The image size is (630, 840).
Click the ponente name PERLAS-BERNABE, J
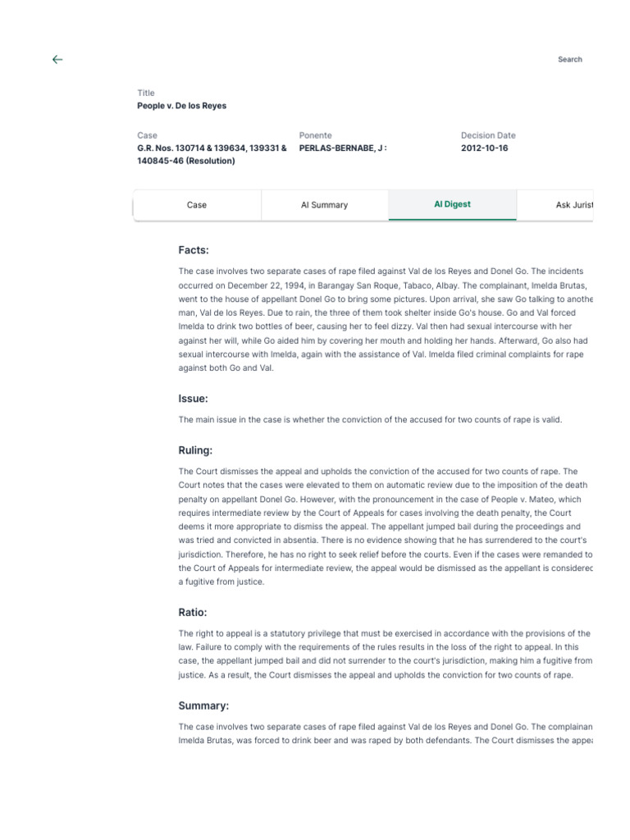point(342,148)
